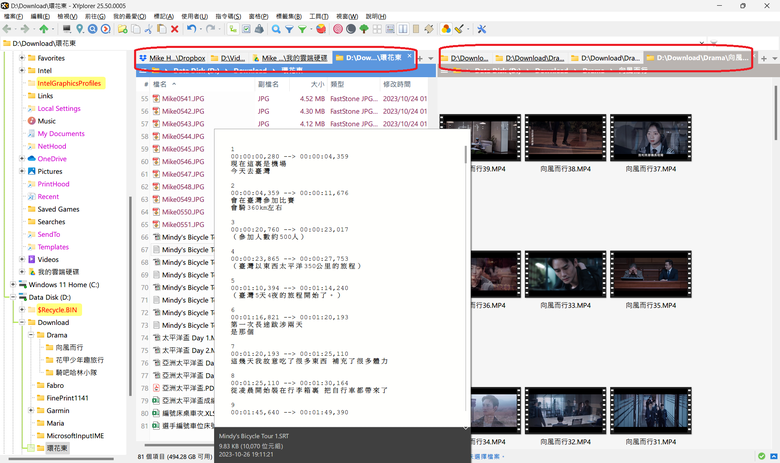780x463 pixels.
Task: Toggle the dual pane button
Action: click(403, 29)
